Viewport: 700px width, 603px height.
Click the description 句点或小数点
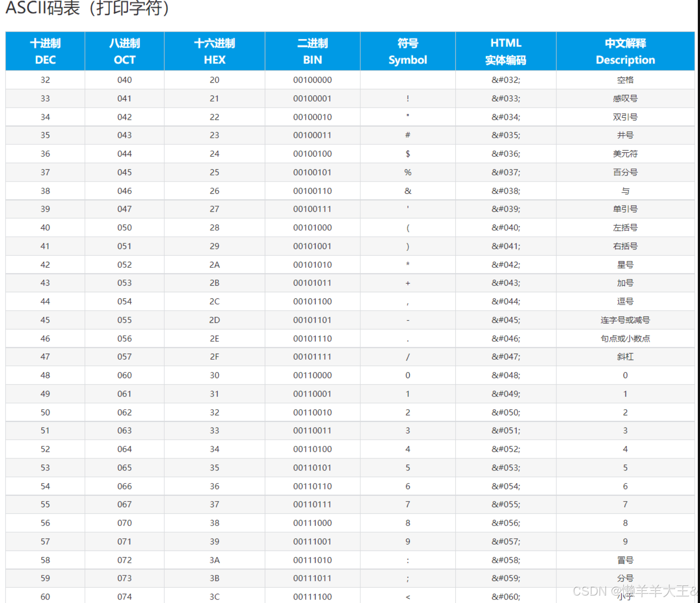click(625, 339)
